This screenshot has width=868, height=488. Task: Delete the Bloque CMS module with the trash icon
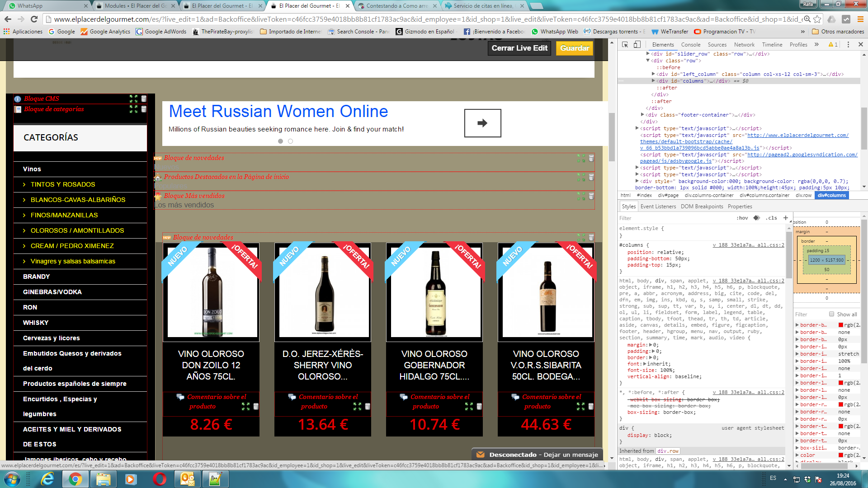[x=144, y=99]
